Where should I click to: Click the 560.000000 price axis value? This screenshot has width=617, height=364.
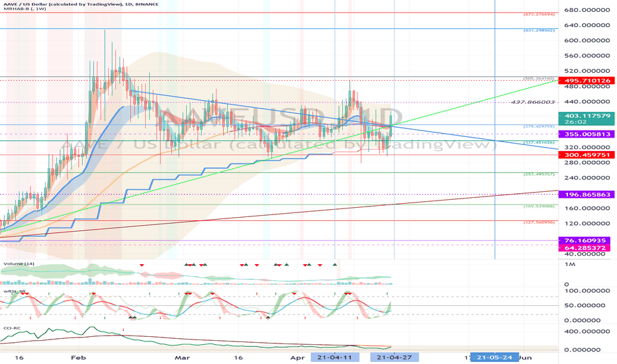coord(587,56)
